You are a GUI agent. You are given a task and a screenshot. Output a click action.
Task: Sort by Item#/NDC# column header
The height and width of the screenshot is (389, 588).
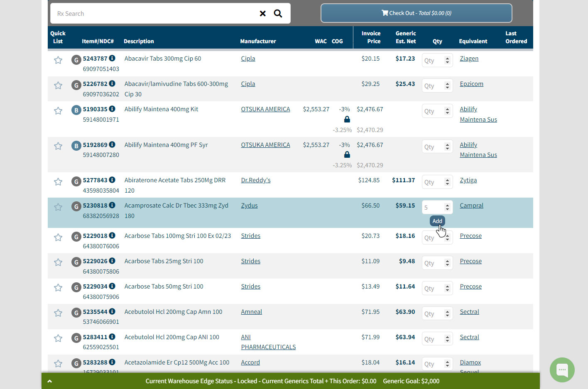coord(98,41)
